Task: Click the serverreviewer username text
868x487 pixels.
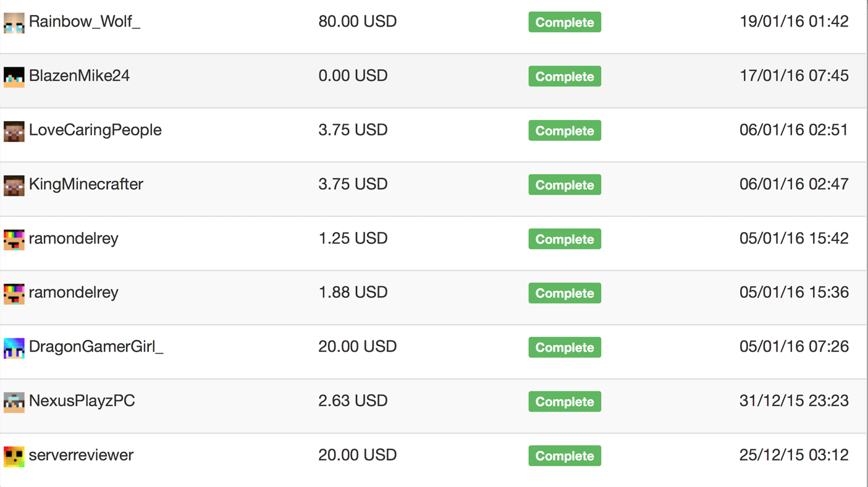Action: pos(81,455)
